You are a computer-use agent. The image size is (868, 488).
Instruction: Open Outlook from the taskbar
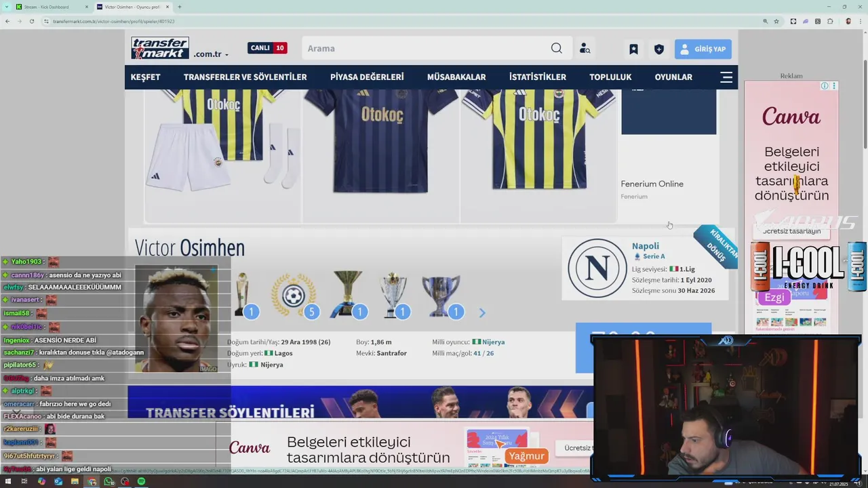pyautogui.click(x=58, y=481)
